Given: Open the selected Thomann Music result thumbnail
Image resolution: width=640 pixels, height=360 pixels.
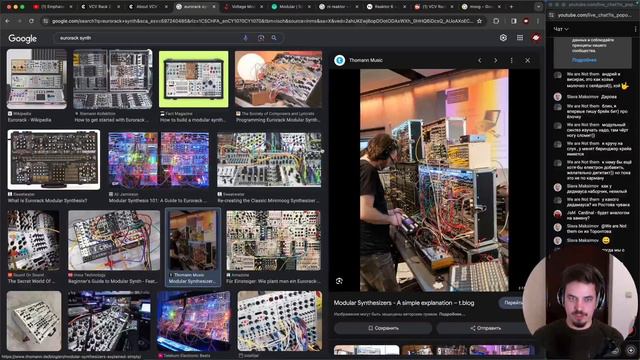Looking at the screenshot, I should tap(193, 240).
